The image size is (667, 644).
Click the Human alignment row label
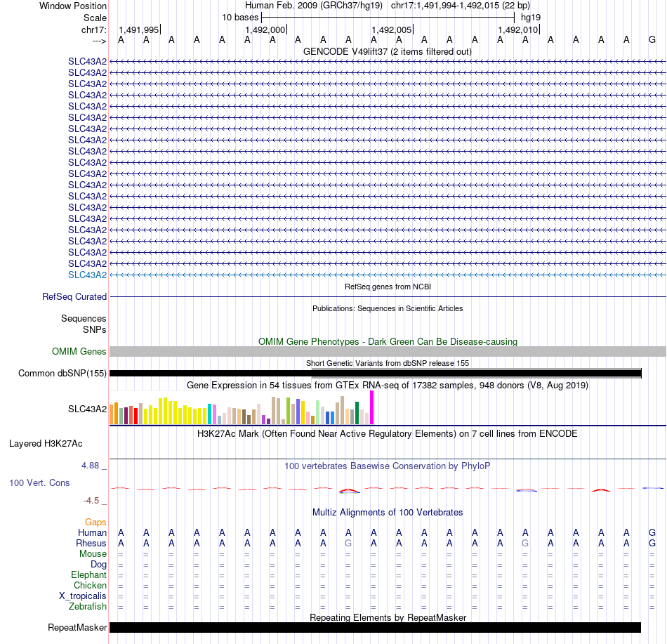(92, 532)
